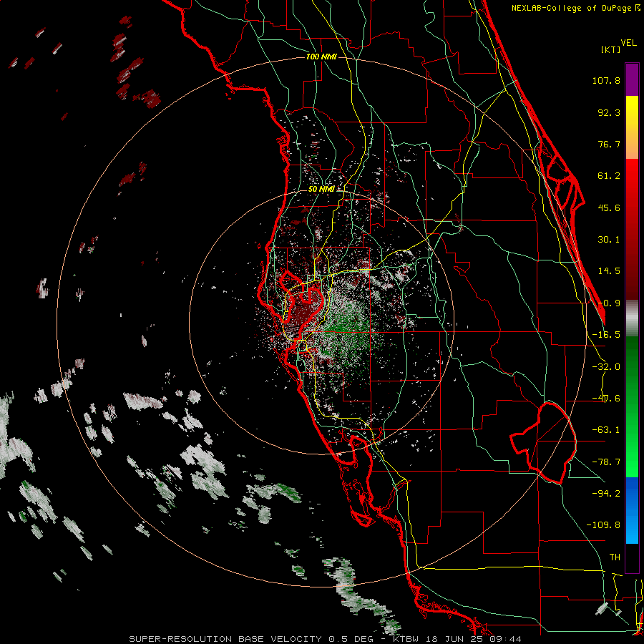Click the TH threshold label

615,557
